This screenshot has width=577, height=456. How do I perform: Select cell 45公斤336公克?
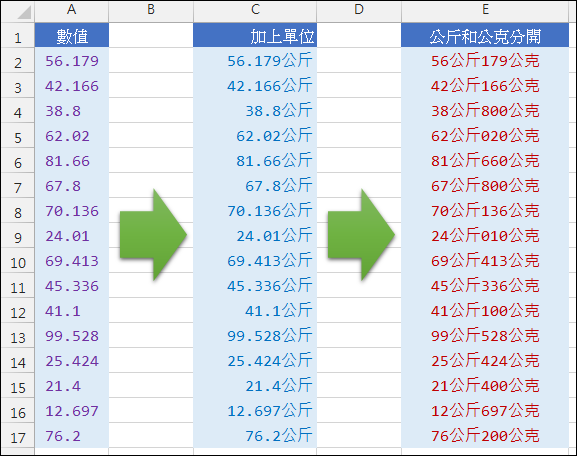(485, 286)
